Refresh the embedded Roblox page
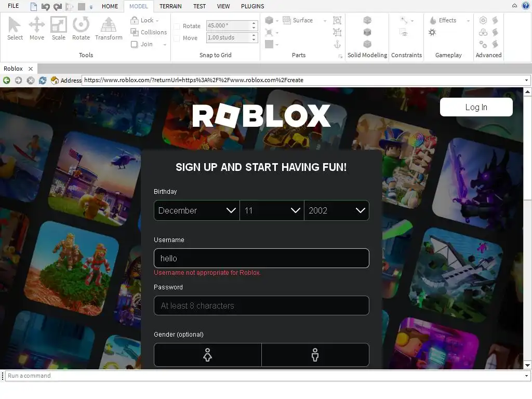Screen dimensions: 532x399 coord(43,81)
